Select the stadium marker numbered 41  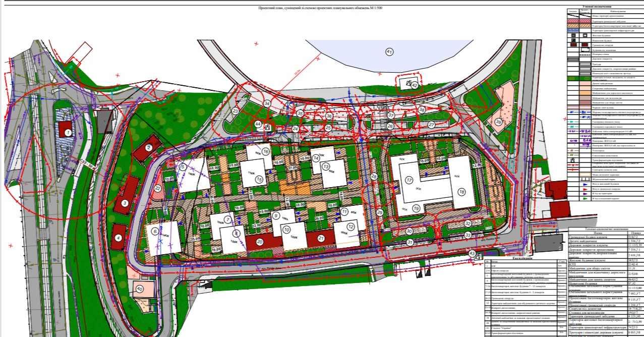pos(389,52)
